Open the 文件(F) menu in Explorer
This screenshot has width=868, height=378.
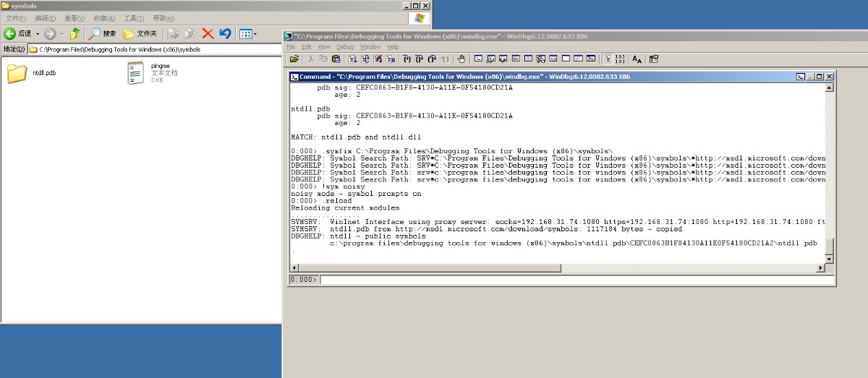[17, 18]
